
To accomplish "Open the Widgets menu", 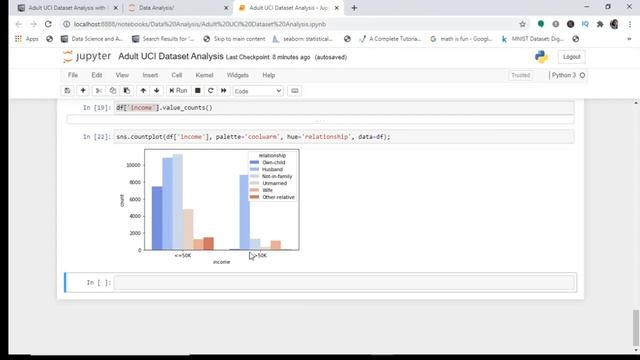I will click(x=238, y=75).
